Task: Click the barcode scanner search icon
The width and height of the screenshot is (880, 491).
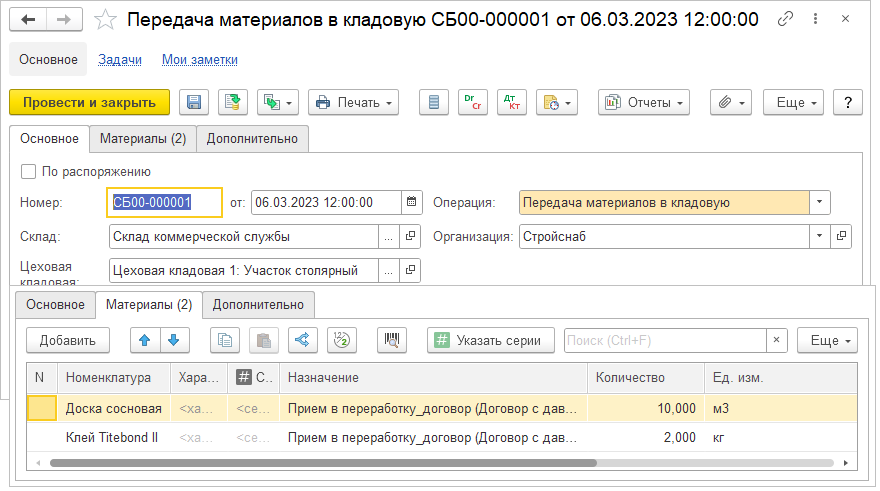Action: [x=392, y=340]
